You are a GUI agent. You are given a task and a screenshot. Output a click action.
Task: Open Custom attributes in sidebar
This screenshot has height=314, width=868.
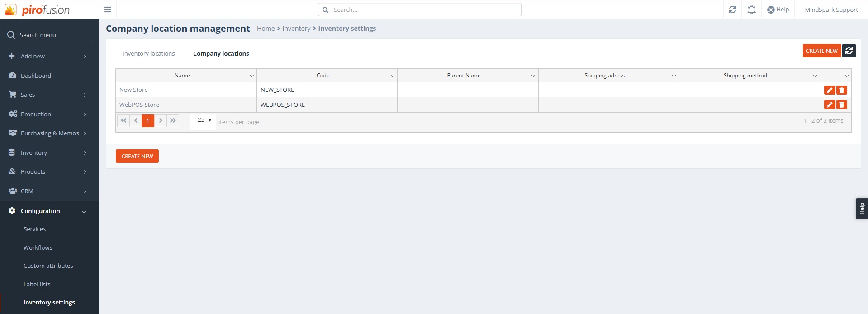48,266
